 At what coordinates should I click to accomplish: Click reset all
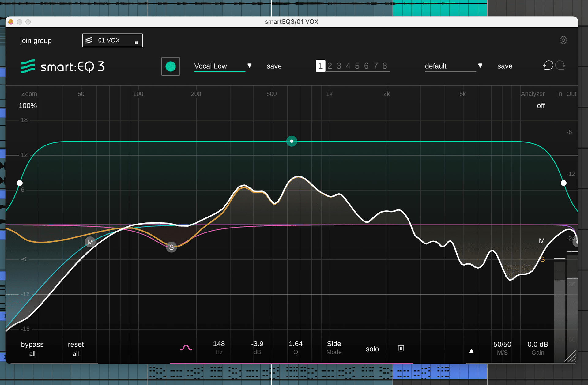(x=76, y=349)
